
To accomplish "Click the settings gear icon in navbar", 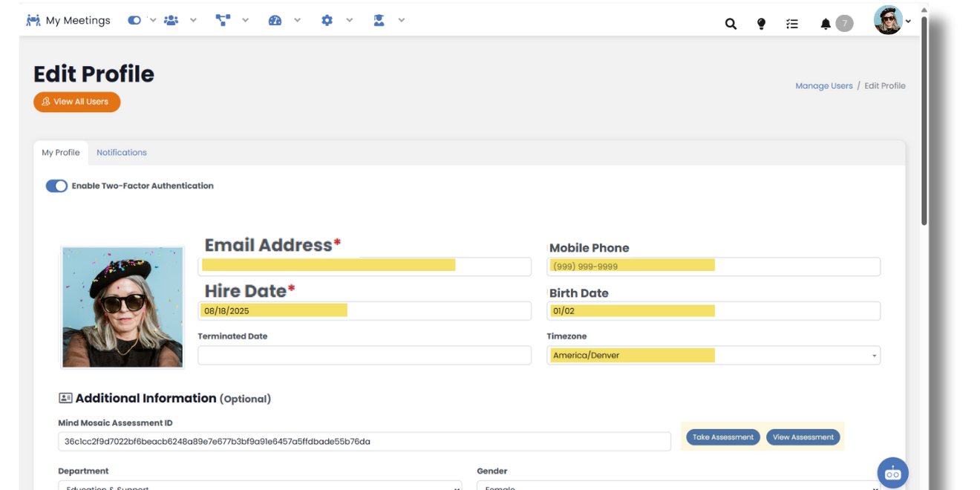I will click(x=327, y=21).
